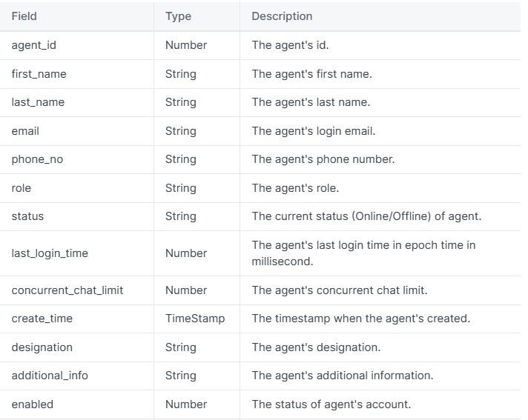Screen dimensions: 528x420
Task: Click the first_name field cell
Action: coord(39,74)
